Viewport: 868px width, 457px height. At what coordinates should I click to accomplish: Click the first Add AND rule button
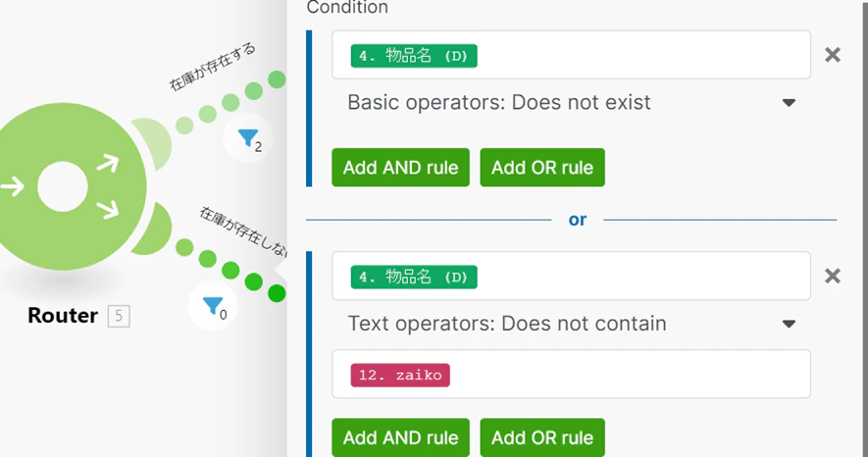pyautogui.click(x=401, y=167)
